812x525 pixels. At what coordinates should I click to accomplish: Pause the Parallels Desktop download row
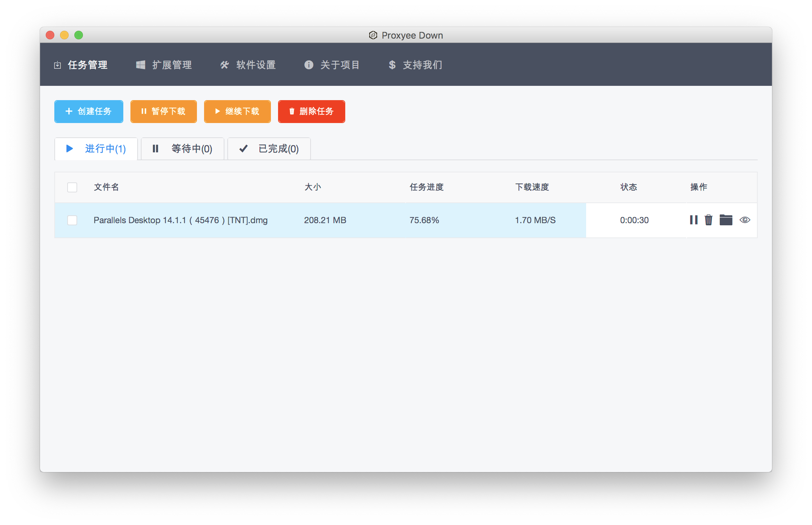pyautogui.click(x=694, y=220)
